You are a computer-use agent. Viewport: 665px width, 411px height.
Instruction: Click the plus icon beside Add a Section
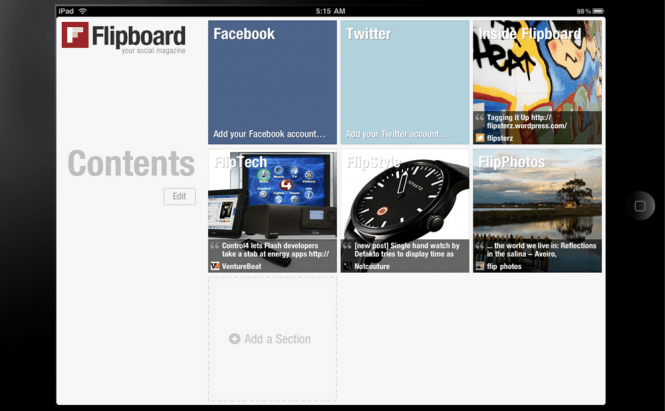[235, 339]
